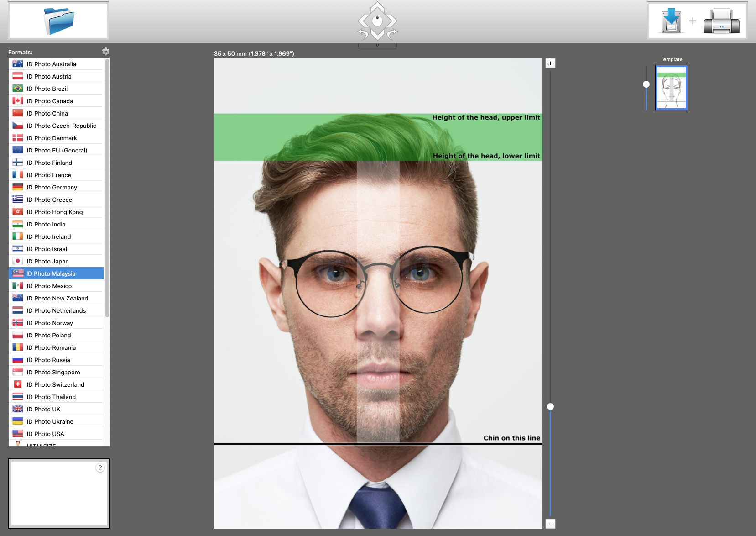Select ID Photo Germany format
Image resolution: width=756 pixels, height=536 pixels.
[52, 187]
